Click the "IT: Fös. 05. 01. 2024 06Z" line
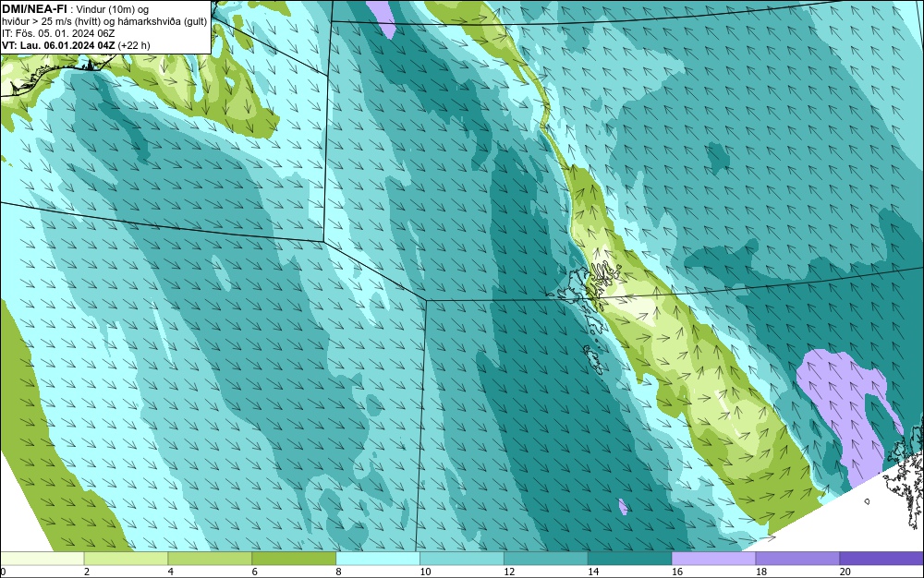The height and width of the screenshot is (578, 924). tap(58, 33)
